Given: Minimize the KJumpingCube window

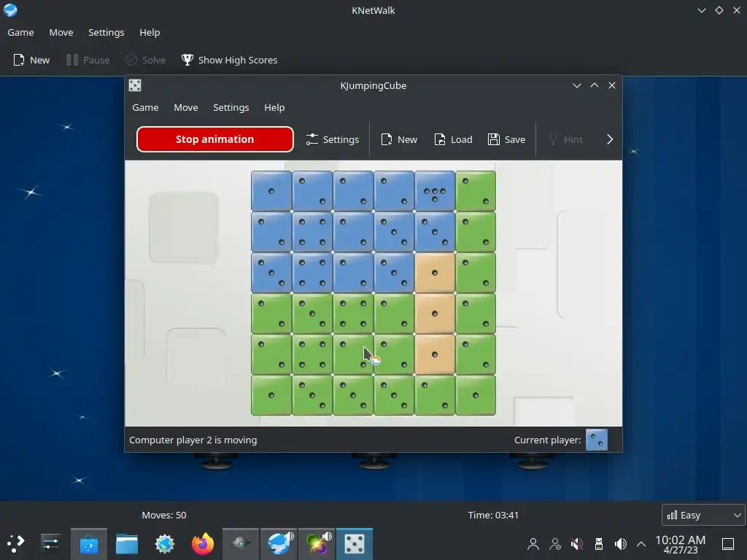Looking at the screenshot, I should coord(577,85).
